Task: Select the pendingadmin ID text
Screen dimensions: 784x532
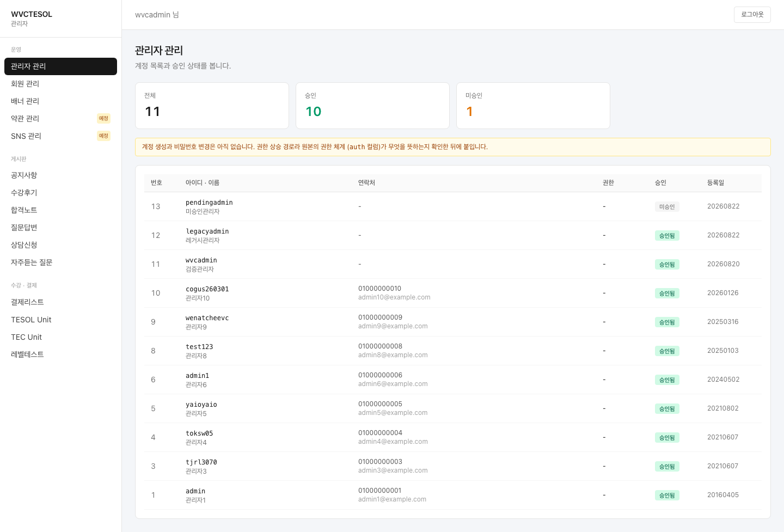Action: (x=209, y=203)
